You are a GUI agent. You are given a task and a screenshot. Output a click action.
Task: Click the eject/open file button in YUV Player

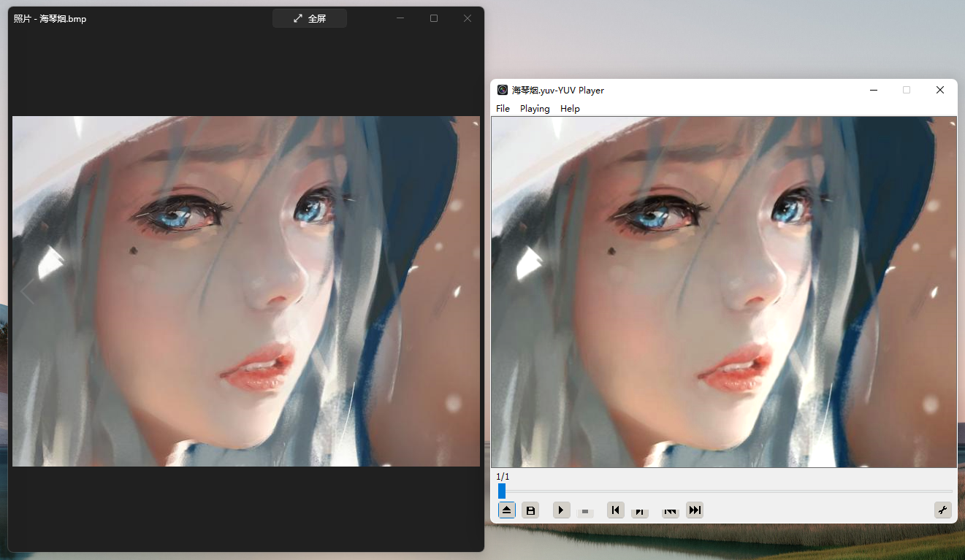(507, 510)
